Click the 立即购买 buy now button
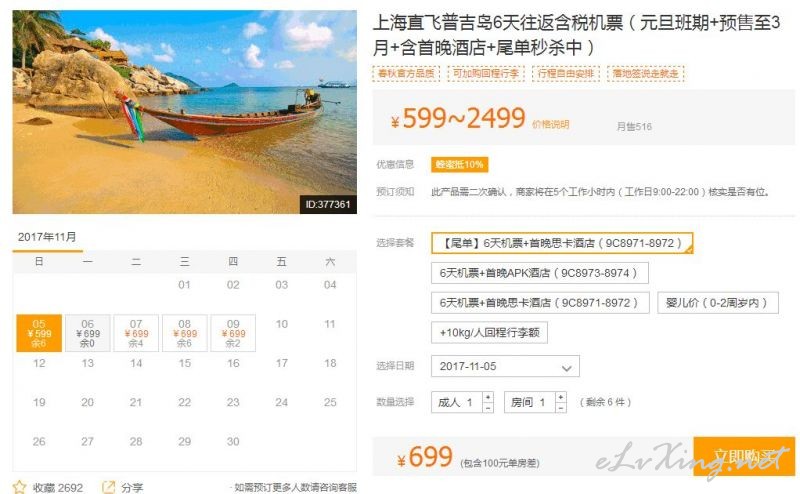The height and width of the screenshot is (494, 800). tap(744, 456)
